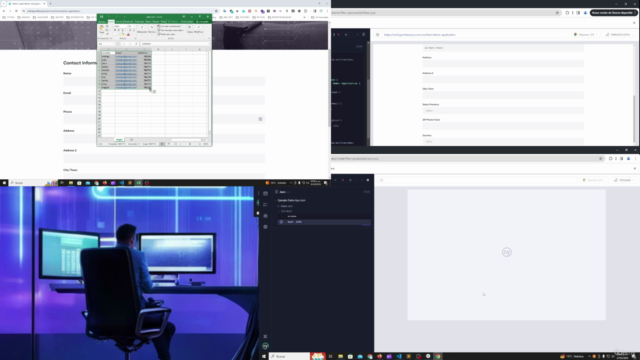Click the Excel Name Box
The height and width of the screenshot is (360, 640).
(106, 44)
